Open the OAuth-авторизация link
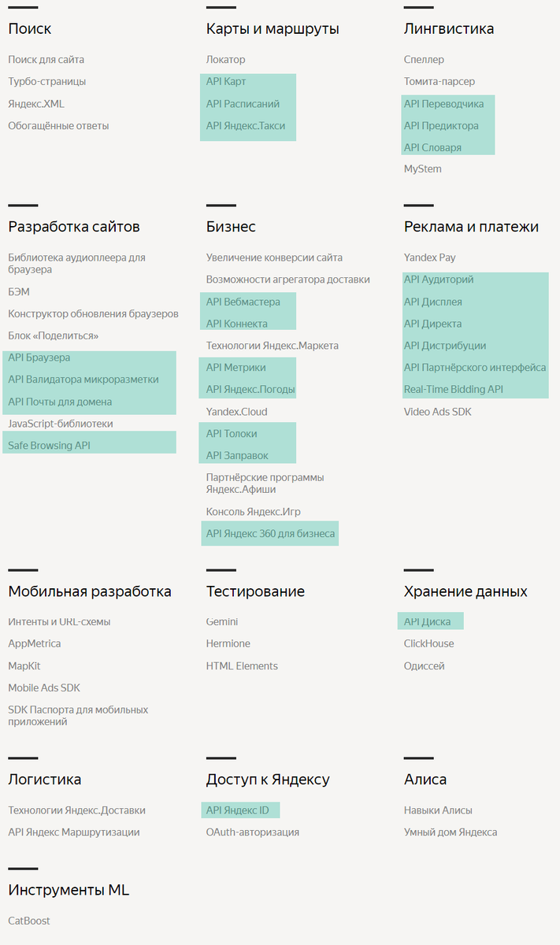The image size is (560, 945). click(253, 832)
